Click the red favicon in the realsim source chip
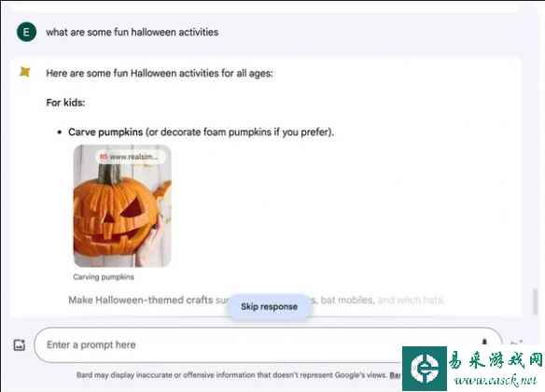 point(104,157)
